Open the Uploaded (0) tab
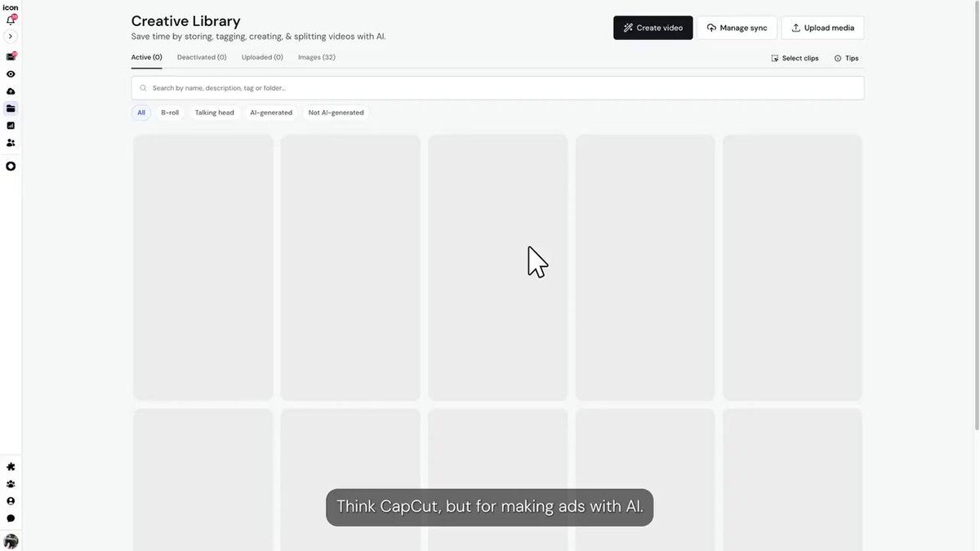Viewport: 980px width, 551px height. click(262, 57)
